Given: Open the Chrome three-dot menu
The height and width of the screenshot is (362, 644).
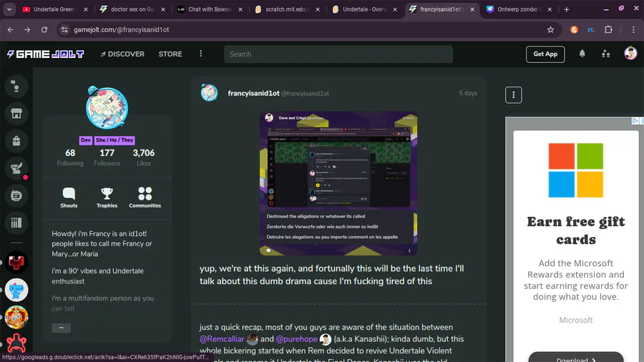Looking at the screenshot, I should tap(633, 29).
